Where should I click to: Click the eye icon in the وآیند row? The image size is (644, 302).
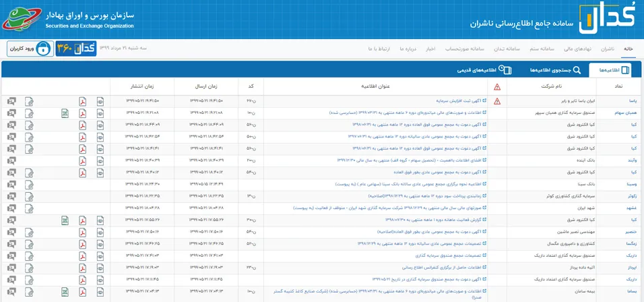coord(100,161)
